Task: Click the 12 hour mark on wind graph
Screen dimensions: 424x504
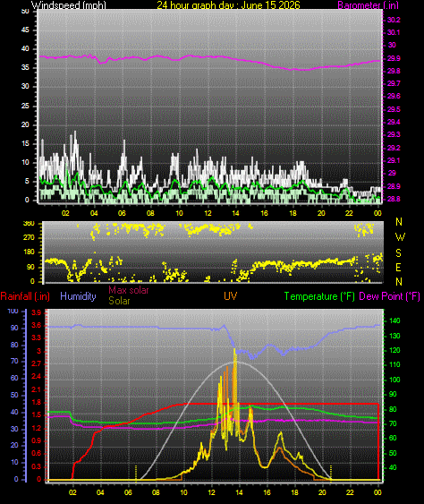Action: 208,213
